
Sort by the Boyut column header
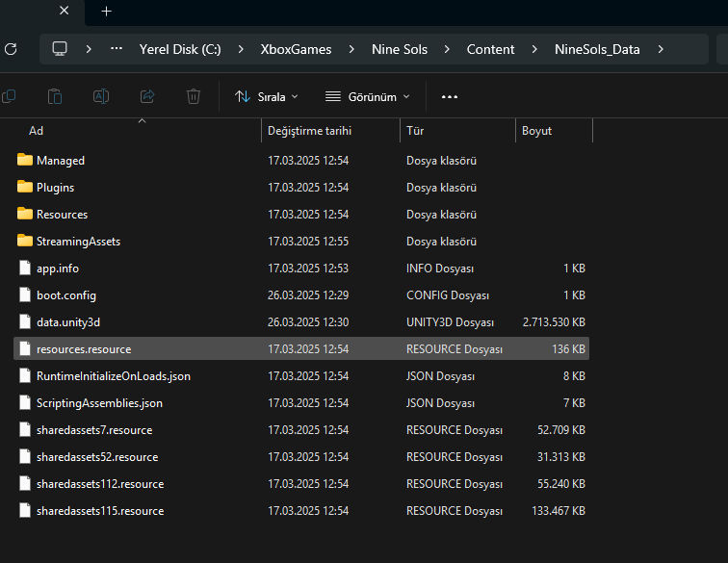pyautogui.click(x=536, y=131)
